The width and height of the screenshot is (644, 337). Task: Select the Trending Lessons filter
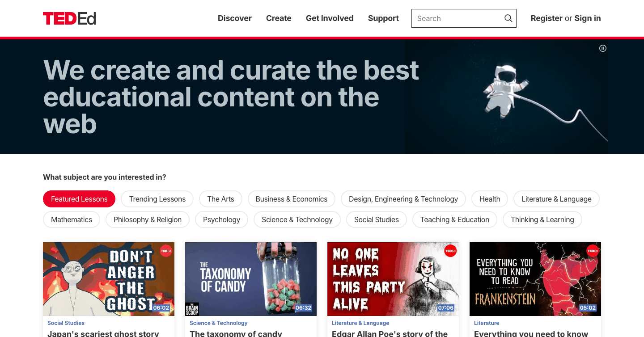click(157, 199)
